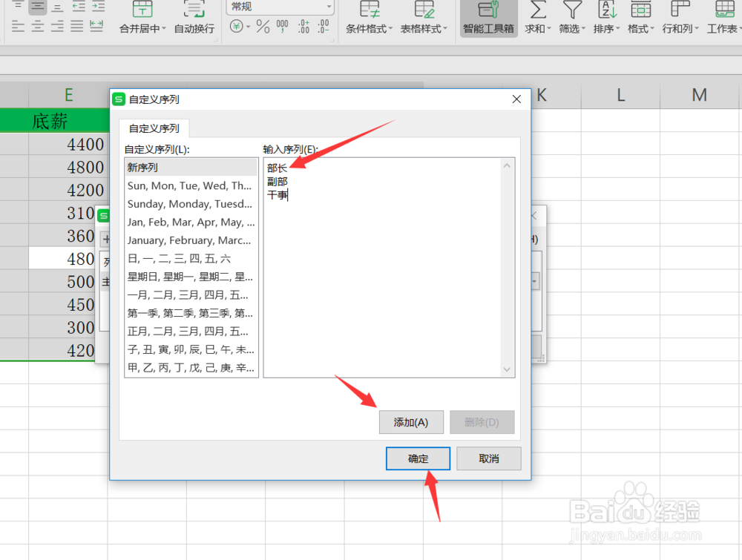Select the Sunday, Monday list entry
Image resolution: width=742 pixels, height=560 pixels.
point(191,204)
